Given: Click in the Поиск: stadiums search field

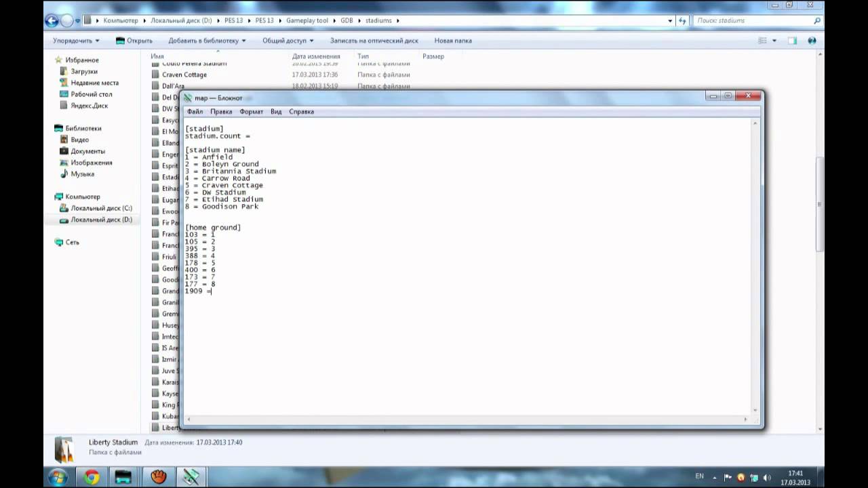Looking at the screenshot, I should click(753, 21).
